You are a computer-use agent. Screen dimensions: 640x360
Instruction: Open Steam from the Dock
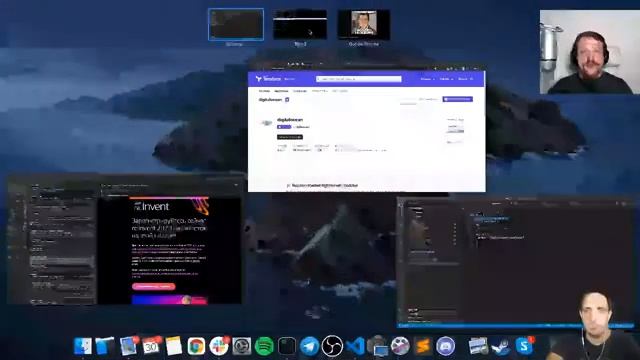tap(500, 346)
